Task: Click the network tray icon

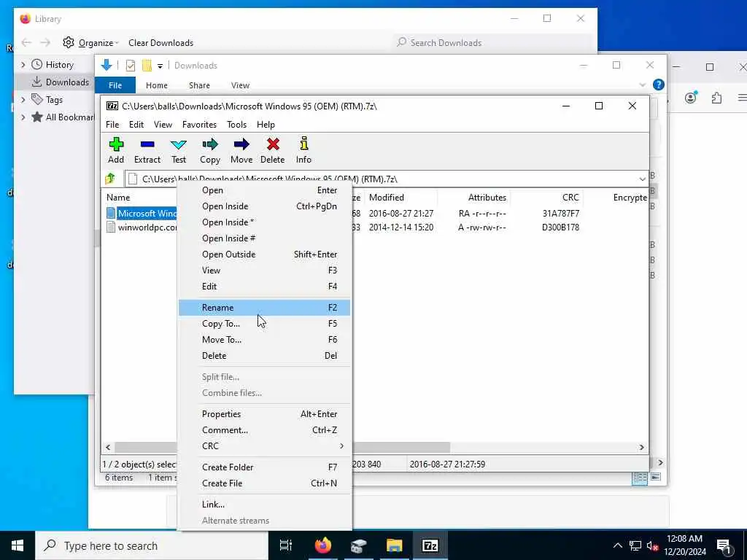Action: (635, 545)
